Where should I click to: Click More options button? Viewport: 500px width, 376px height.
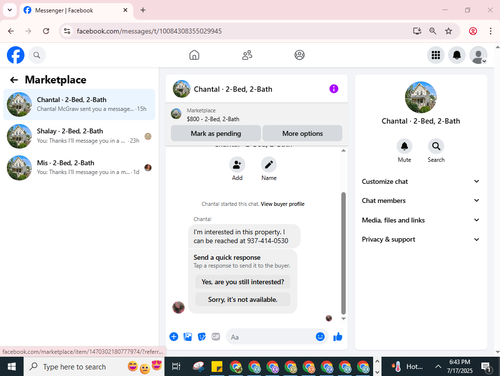click(x=302, y=133)
